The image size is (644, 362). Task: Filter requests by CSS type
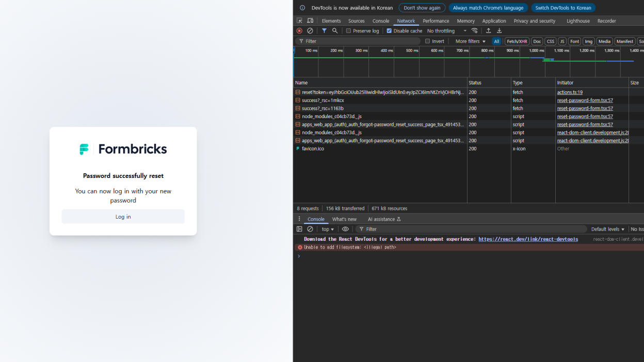tap(551, 41)
